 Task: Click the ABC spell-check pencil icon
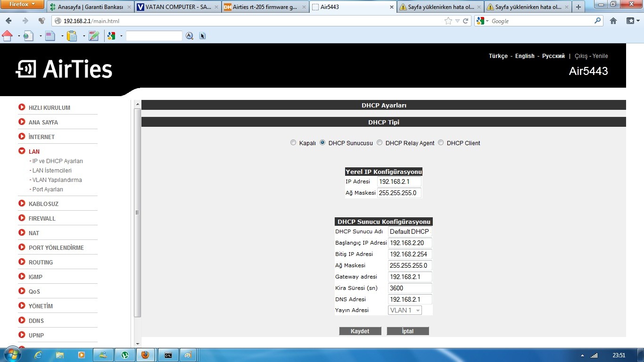click(94, 36)
